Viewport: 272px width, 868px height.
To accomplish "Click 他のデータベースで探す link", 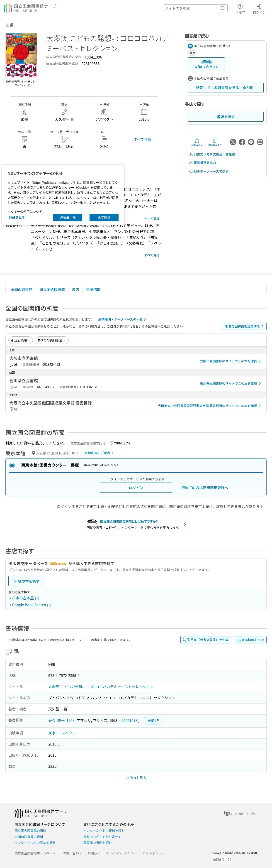I will click(x=209, y=172).
